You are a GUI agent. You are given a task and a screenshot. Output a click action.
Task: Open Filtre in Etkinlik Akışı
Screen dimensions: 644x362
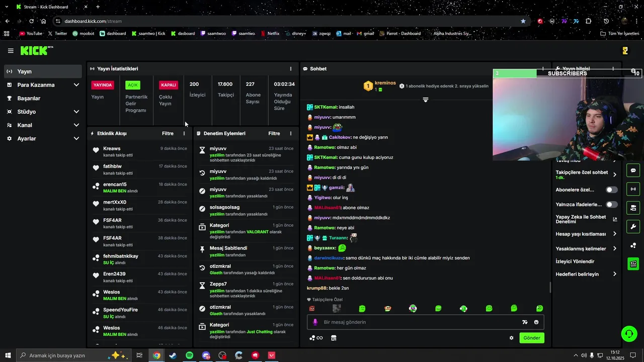pos(168,134)
